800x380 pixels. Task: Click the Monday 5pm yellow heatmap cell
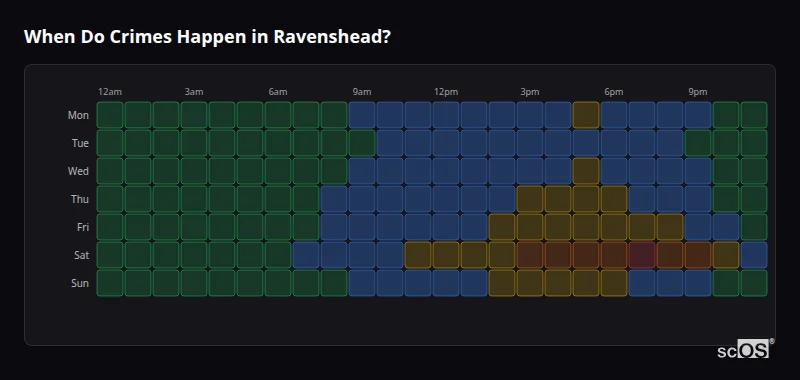tap(586, 115)
